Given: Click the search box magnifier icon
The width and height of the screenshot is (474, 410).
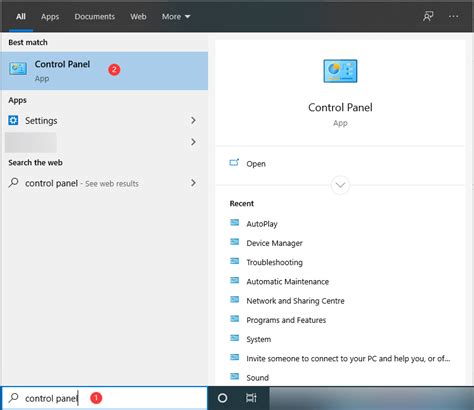Looking at the screenshot, I should (13, 398).
